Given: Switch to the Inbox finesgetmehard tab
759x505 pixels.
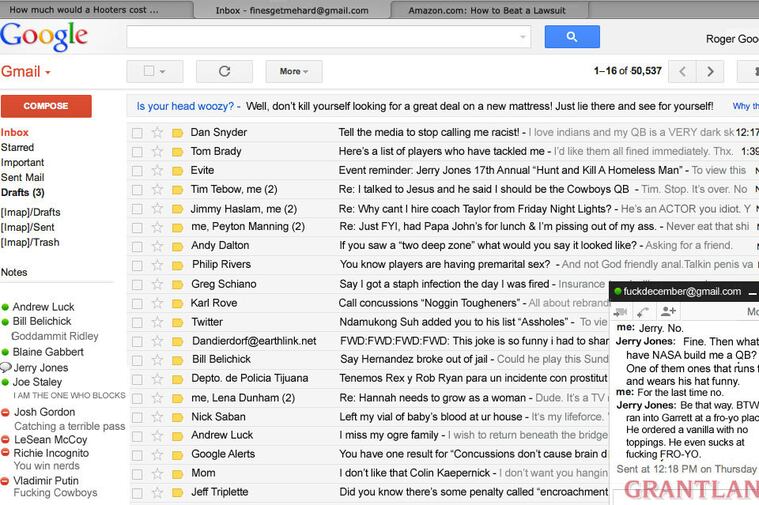Looking at the screenshot, I should pyautogui.click(x=292, y=10).
